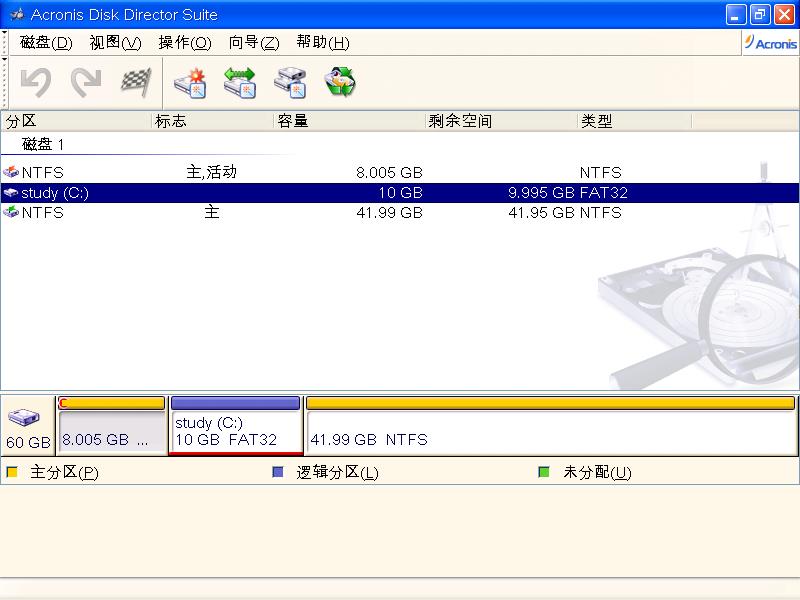Sort by the 类型 column header

[635, 121]
